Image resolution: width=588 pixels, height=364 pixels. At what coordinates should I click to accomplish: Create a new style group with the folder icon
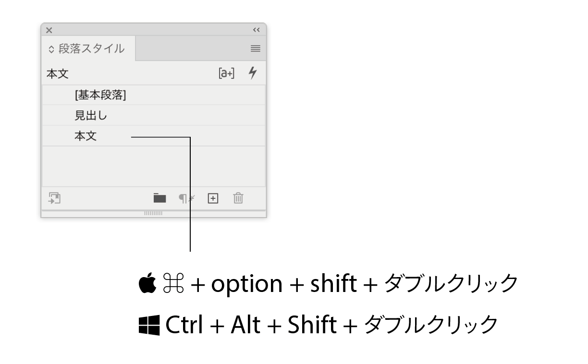(x=159, y=198)
